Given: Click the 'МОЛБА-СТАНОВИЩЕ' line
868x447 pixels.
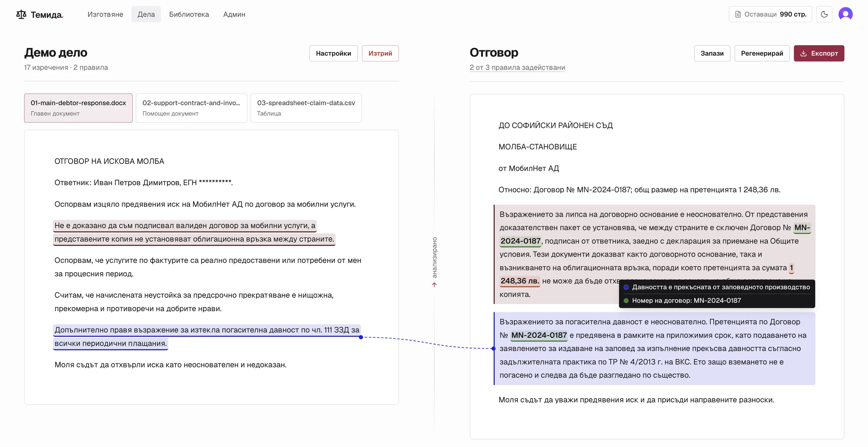Looking at the screenshot, I should point(537,147).
